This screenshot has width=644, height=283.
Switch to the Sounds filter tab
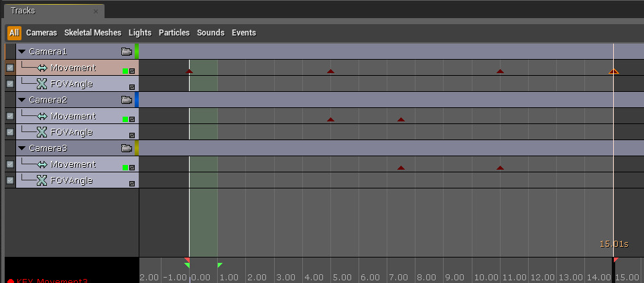(x=210, y=33)
